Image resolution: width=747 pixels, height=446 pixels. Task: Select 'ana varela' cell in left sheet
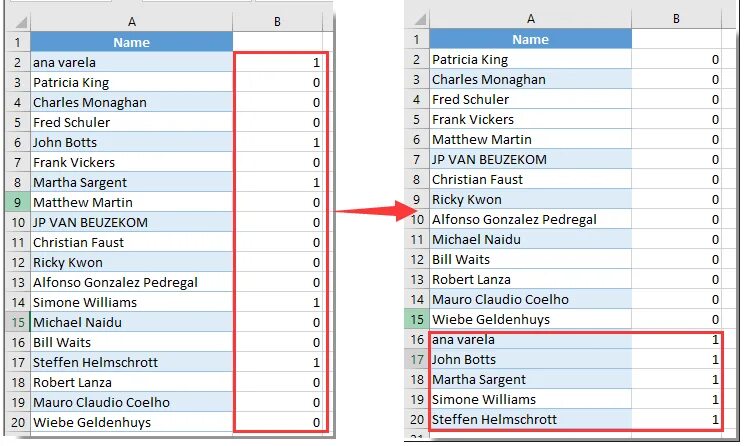click(131, 62)
